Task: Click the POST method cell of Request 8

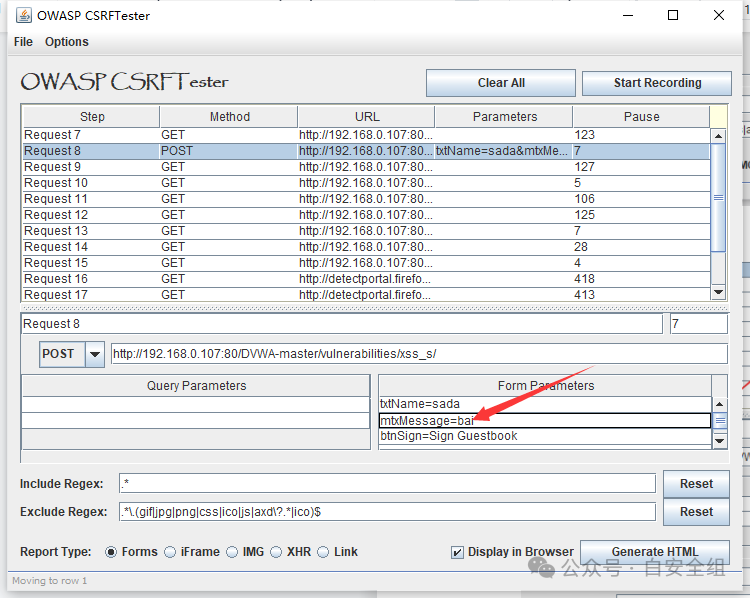Action: (229, 151)
